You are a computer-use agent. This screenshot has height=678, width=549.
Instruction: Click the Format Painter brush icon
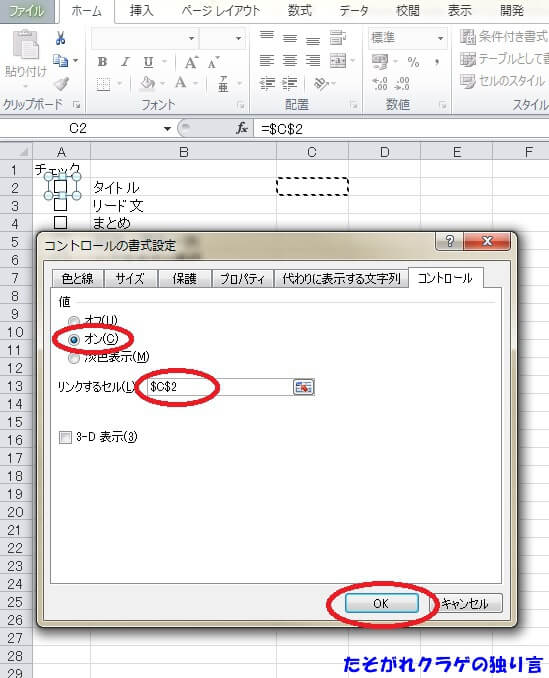click(61, 83)
